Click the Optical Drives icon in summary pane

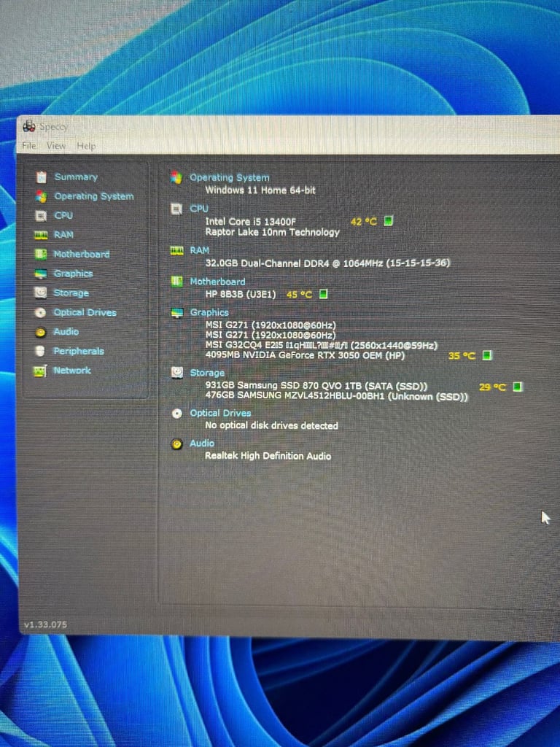click(x=176, y=413)
